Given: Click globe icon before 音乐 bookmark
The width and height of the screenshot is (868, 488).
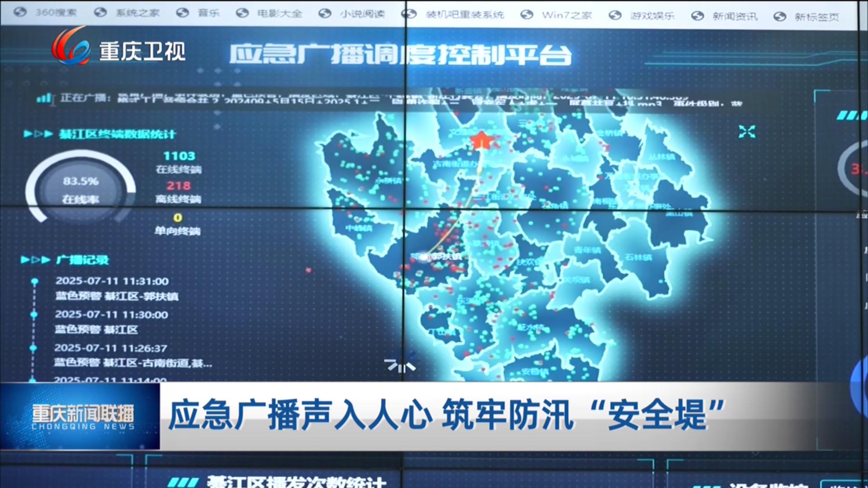Looking at the screenshot, I should click(183, 13).
